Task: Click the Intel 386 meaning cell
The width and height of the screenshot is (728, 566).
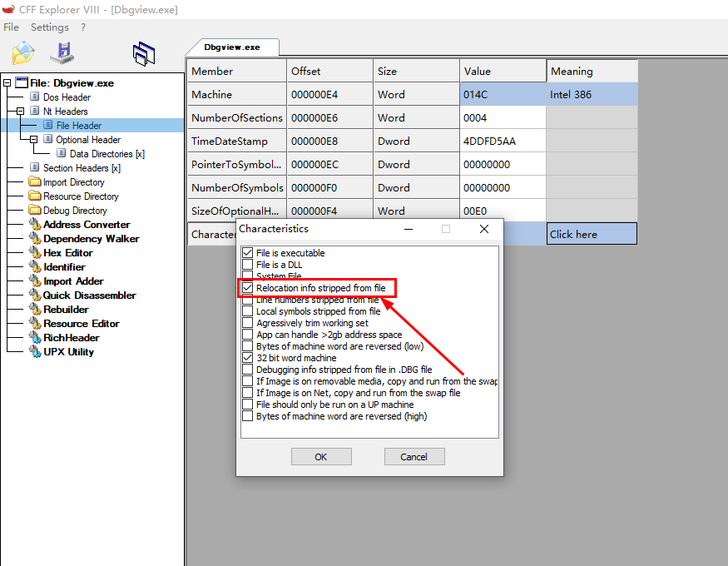Action: point(592,94)
